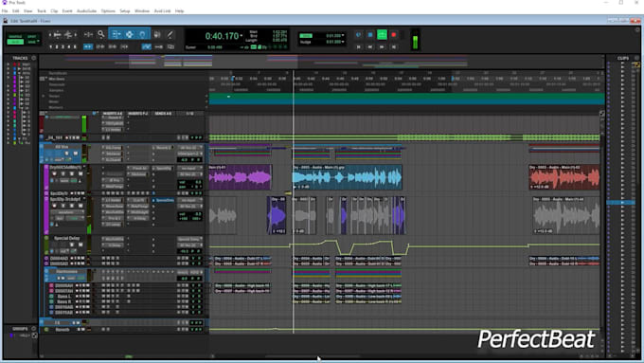This screenshot has height=363, width=644.
Task: Select the red Dry Audio Main clip
Action: (563, 177)
